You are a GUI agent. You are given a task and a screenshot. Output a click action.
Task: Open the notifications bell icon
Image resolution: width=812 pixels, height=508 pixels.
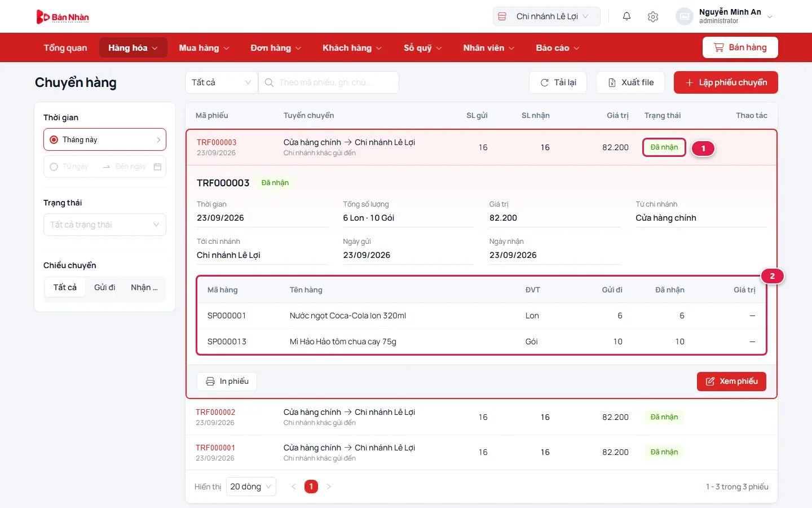point(626,16)
